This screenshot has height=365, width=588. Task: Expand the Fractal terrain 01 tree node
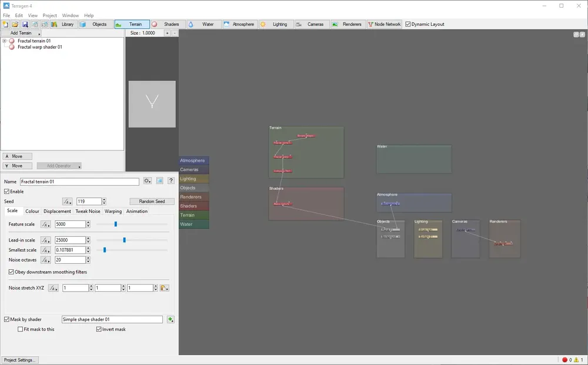pos(5,41)
